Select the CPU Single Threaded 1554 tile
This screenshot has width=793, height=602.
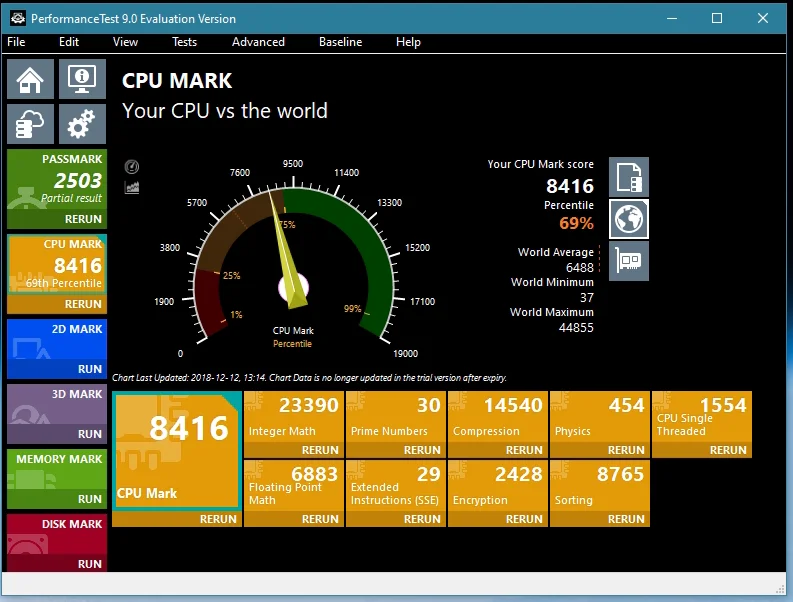point(702,416)
